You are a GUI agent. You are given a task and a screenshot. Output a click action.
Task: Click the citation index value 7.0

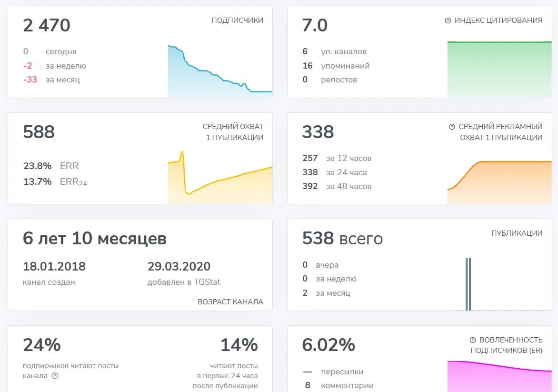point(315,25)
